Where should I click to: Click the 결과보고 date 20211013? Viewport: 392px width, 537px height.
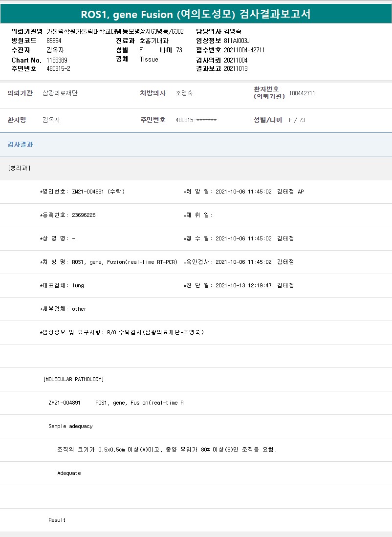[236, 68]
